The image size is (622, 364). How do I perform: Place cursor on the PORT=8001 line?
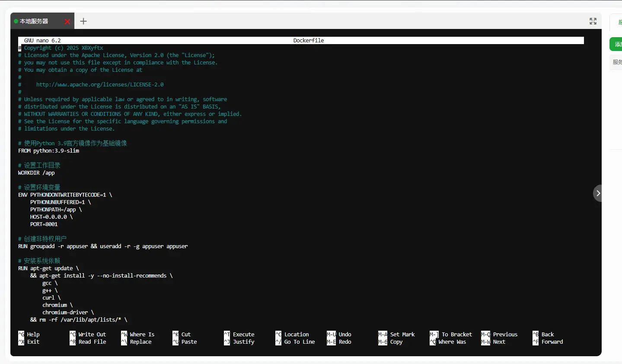(44, 224)
